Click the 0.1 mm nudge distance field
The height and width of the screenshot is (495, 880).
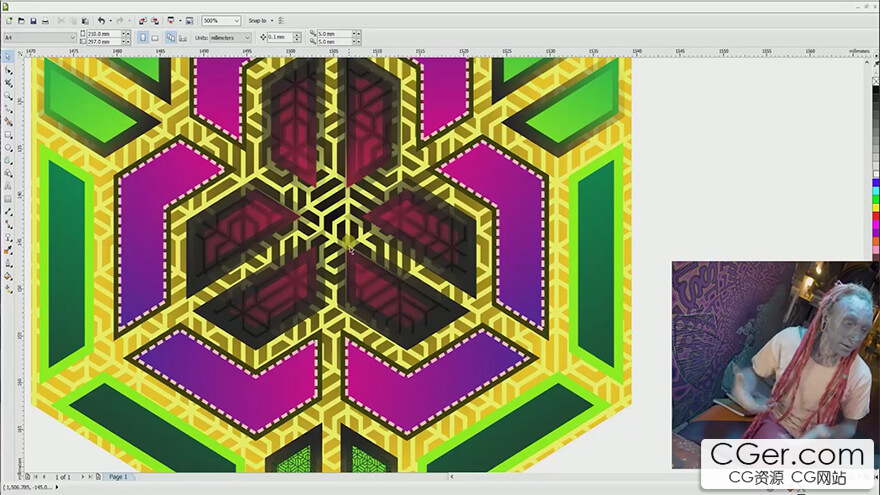tap(279, 37)
